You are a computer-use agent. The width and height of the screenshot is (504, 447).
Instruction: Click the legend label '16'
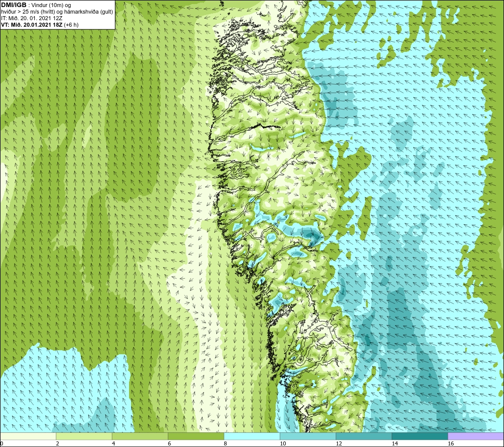point(451,443)
